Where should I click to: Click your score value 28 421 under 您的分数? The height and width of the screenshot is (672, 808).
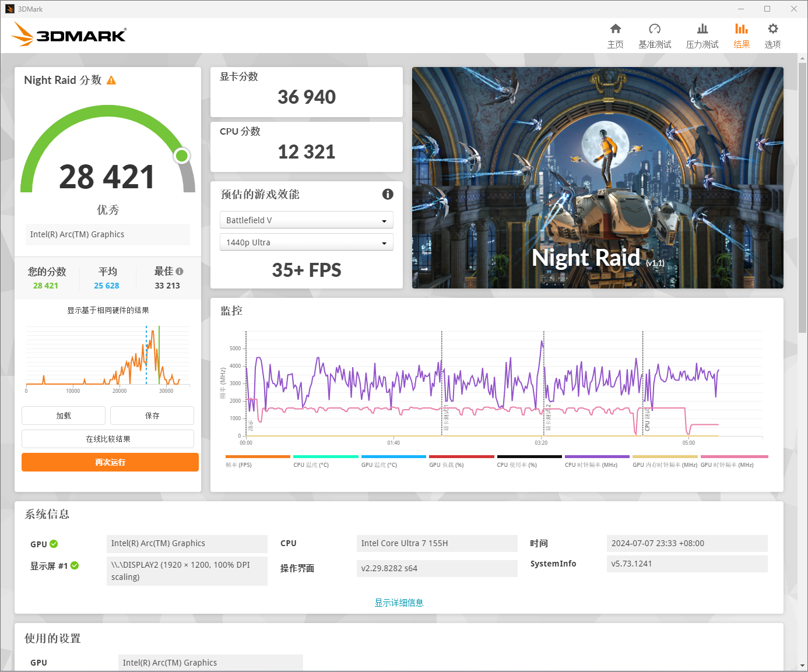coord(45,286)
